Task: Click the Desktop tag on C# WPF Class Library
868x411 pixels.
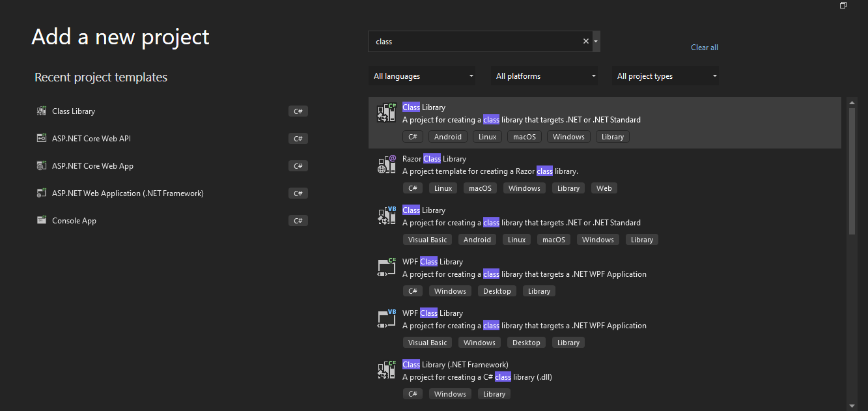Action: 497,291
